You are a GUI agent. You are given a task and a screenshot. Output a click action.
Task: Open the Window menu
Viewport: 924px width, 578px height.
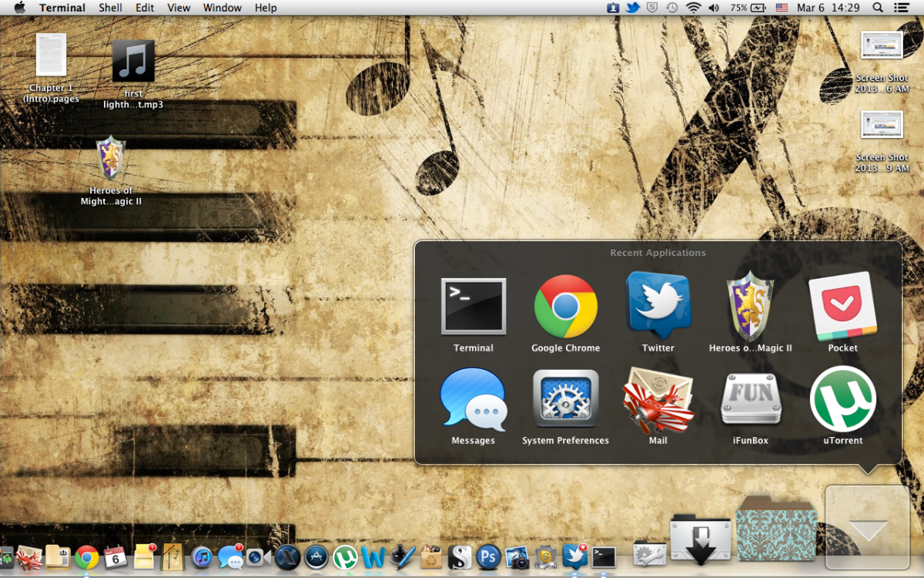[x=223, y=8]
